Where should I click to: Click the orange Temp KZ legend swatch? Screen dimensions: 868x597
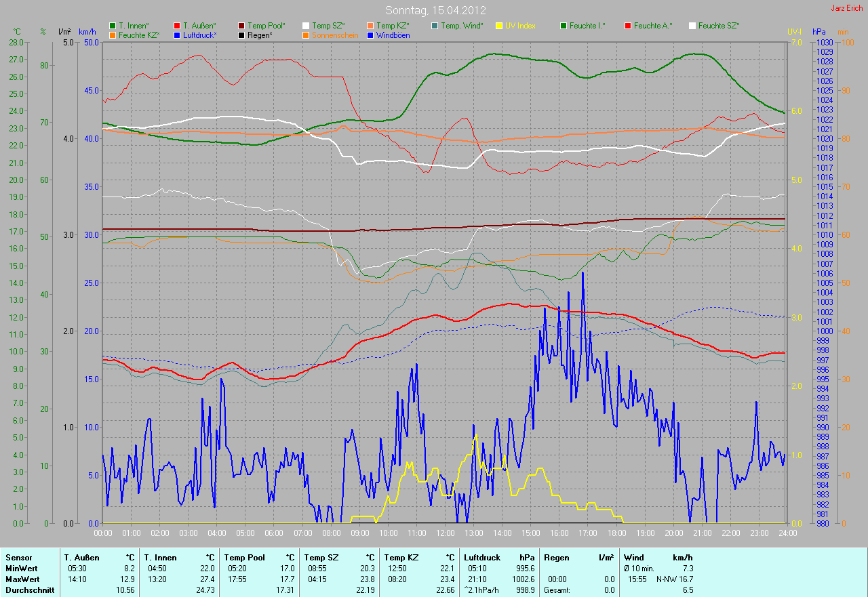point(370,26)
